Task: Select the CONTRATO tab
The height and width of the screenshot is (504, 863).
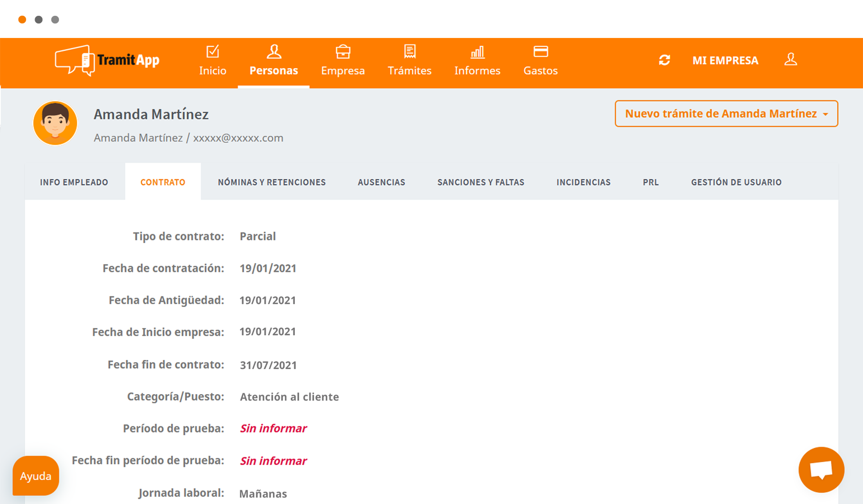Action: pyautogui.click(x=163, y=182)
